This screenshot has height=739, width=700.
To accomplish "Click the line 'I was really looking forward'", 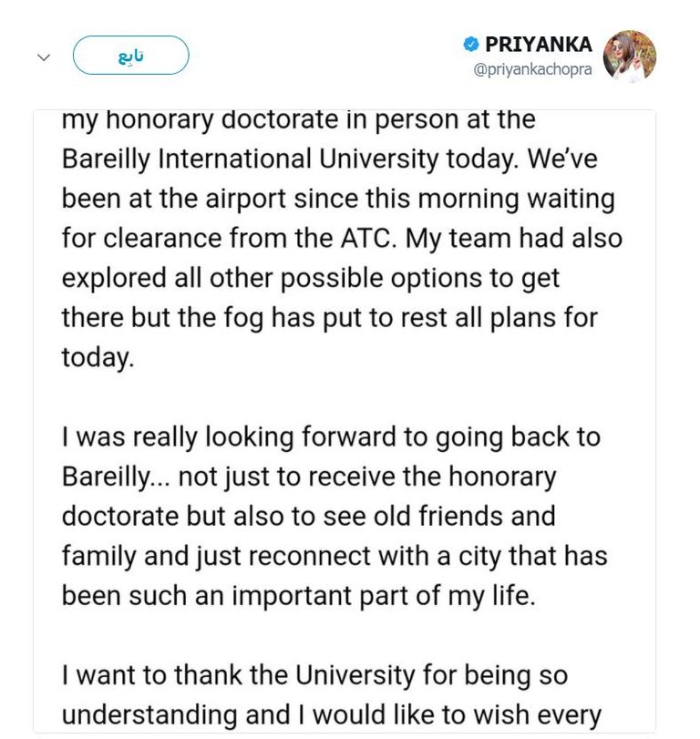I will (331, 436).
